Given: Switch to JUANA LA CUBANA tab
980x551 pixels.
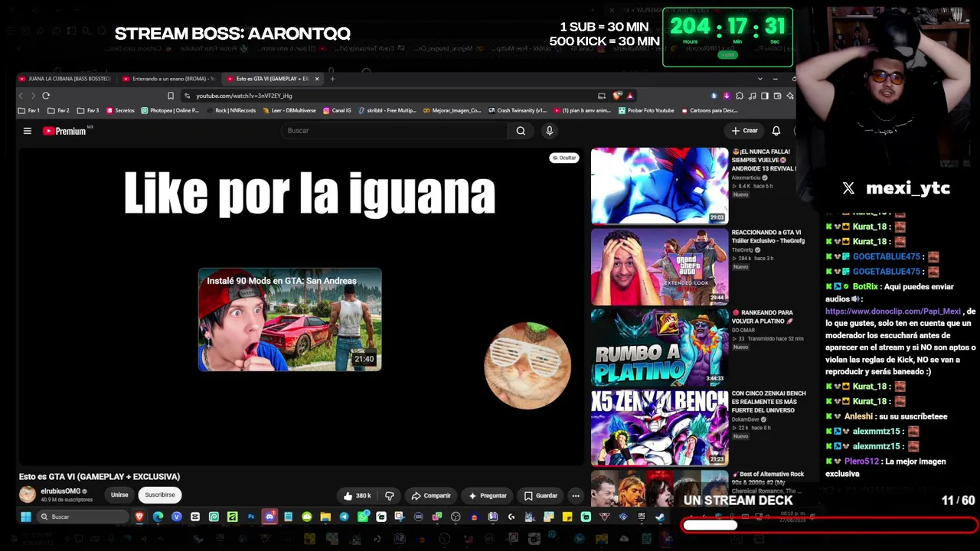Looking at the screenshot, I should click(x=64, y=79).
